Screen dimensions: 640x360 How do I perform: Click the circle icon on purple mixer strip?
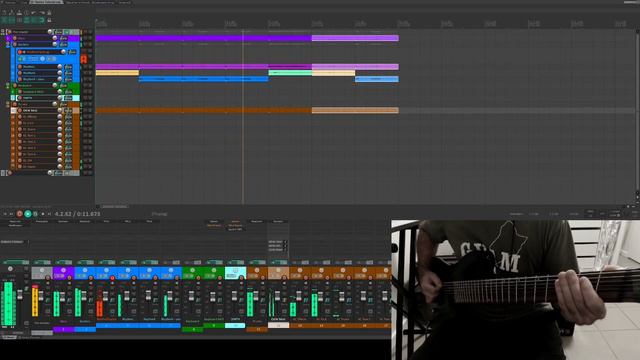pyautogui.click(x=63, y=270)
